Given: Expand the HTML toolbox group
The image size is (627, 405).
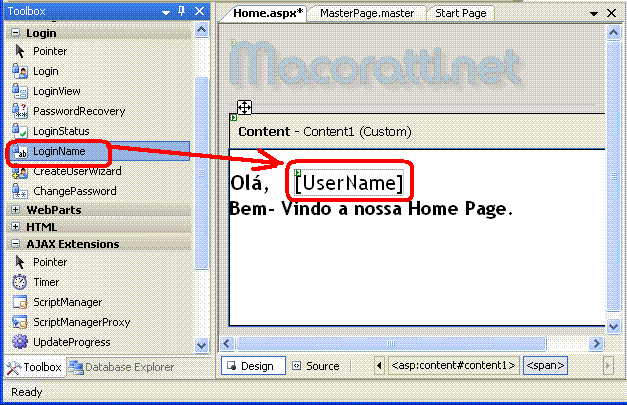Looking at the screenshot, I should coord(16,227).
